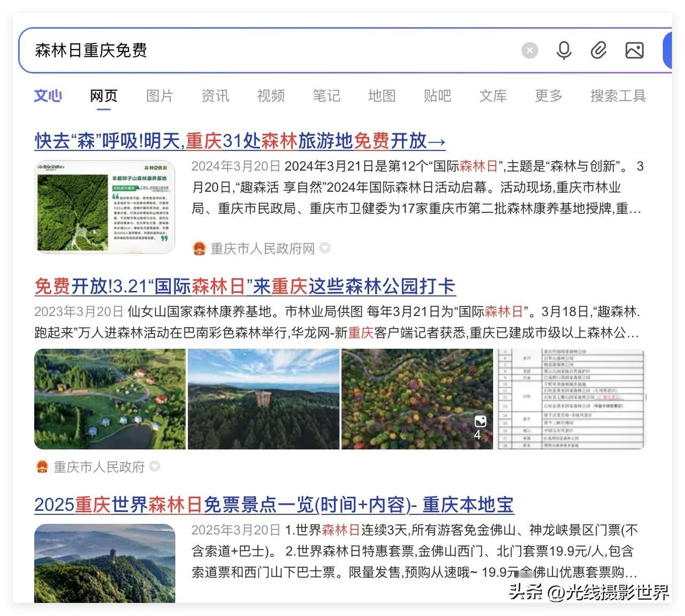Open 搜索工具 options
The image size is (685, 616).
coord(618,96)
